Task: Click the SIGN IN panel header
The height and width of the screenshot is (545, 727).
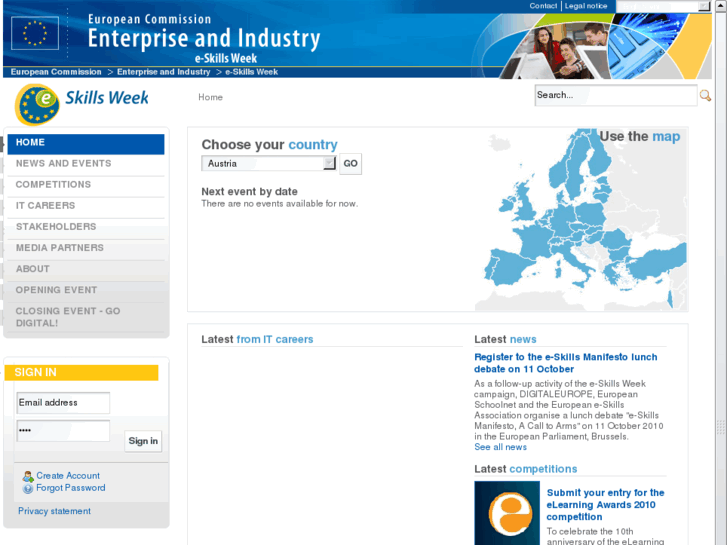Action: [82, 372]
